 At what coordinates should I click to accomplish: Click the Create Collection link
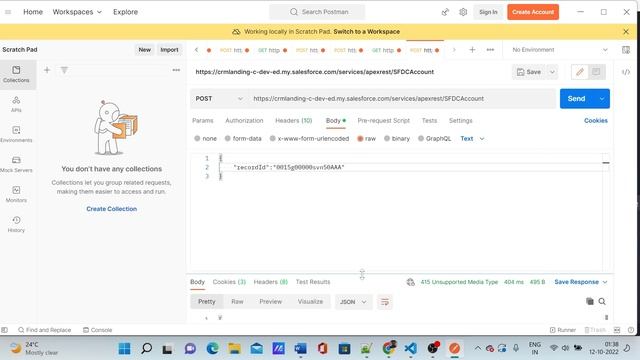click(111, 209)
